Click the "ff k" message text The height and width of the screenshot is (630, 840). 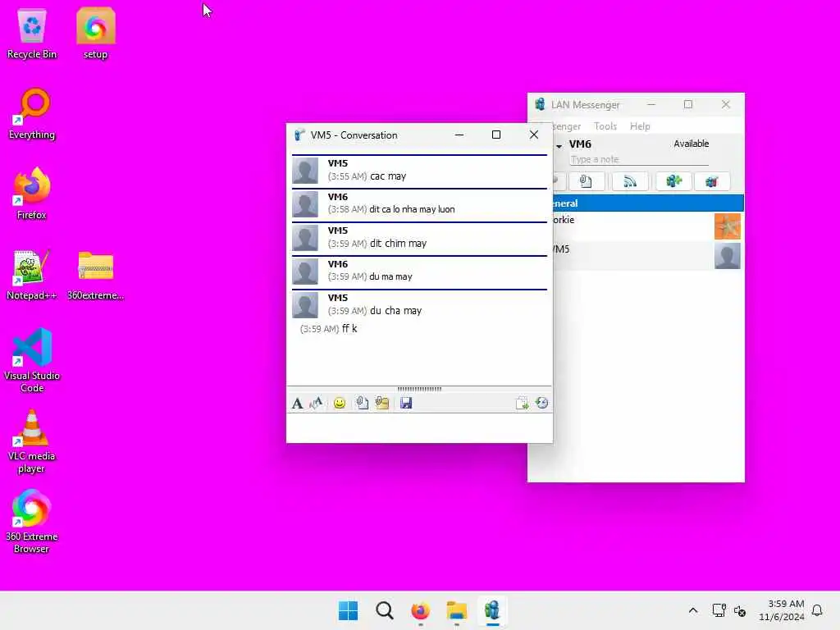pyautogui.click(x=349, y=328)
